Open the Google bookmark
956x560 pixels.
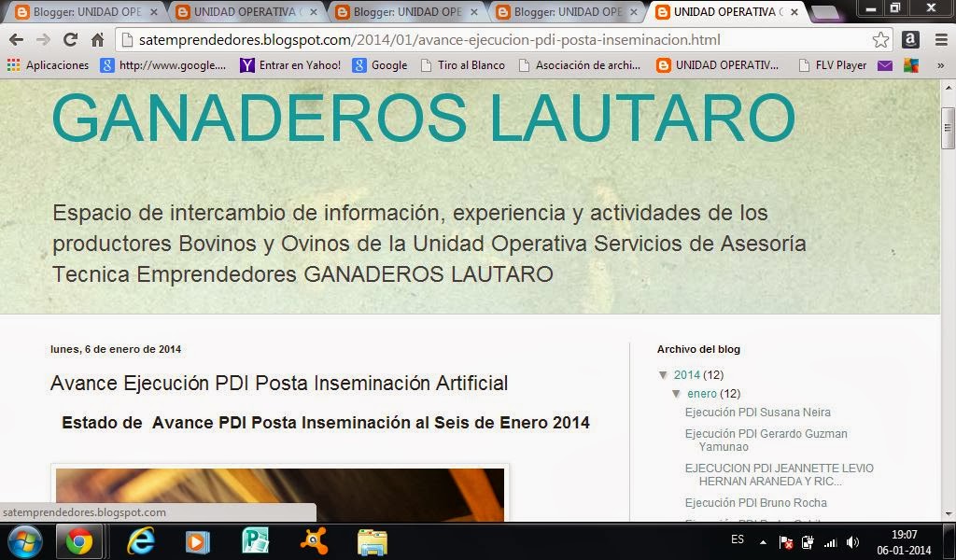click(x=380, y=65)
